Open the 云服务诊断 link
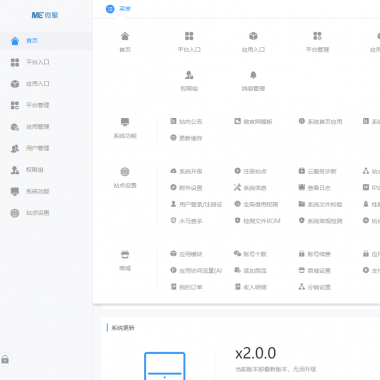Screen dimensions: 380x380 (317, 171)
